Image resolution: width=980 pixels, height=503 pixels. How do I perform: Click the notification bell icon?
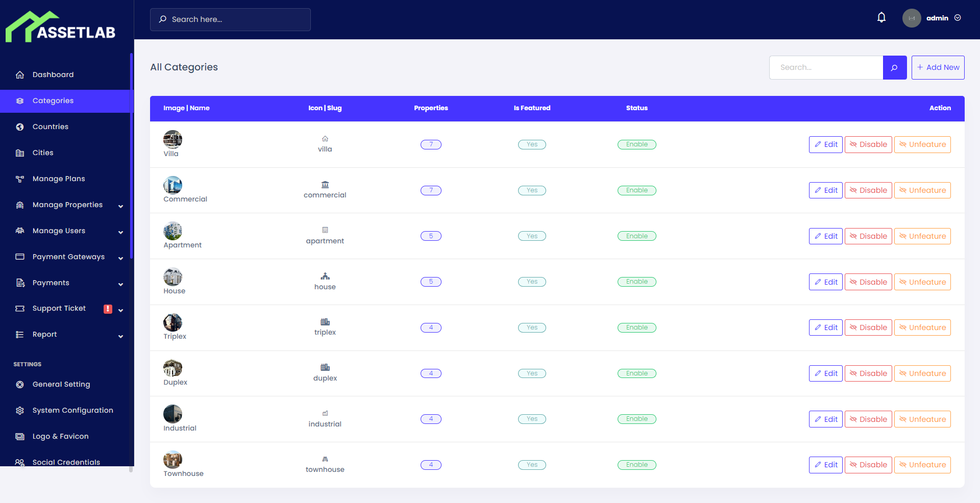[x=881, y=17]
